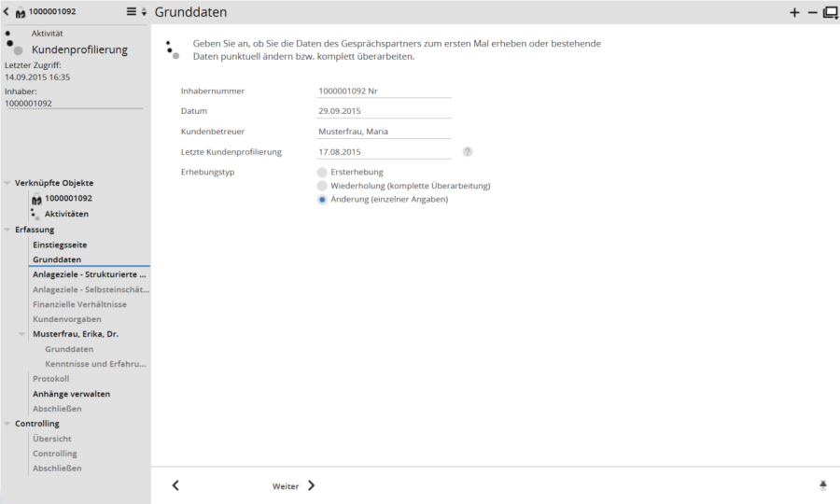Click the back arrow in the sidebar header
Image resolution: width=840 pixels, height=504 pixels.
[7, 12]
